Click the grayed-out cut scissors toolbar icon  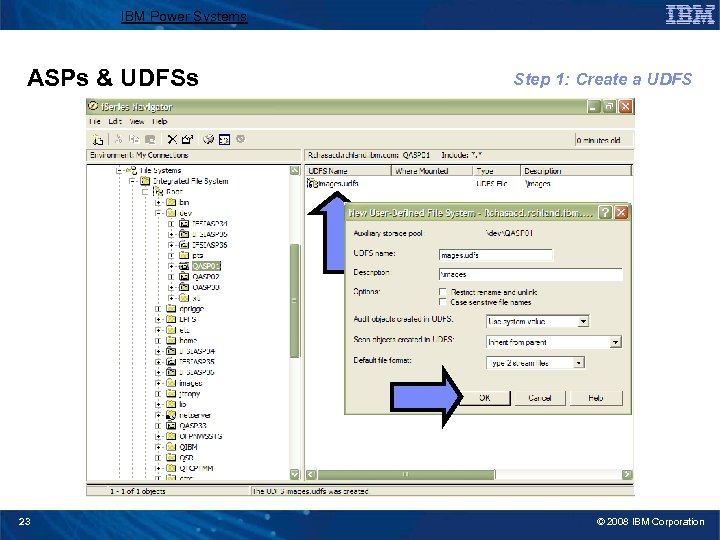coord(118,140)
